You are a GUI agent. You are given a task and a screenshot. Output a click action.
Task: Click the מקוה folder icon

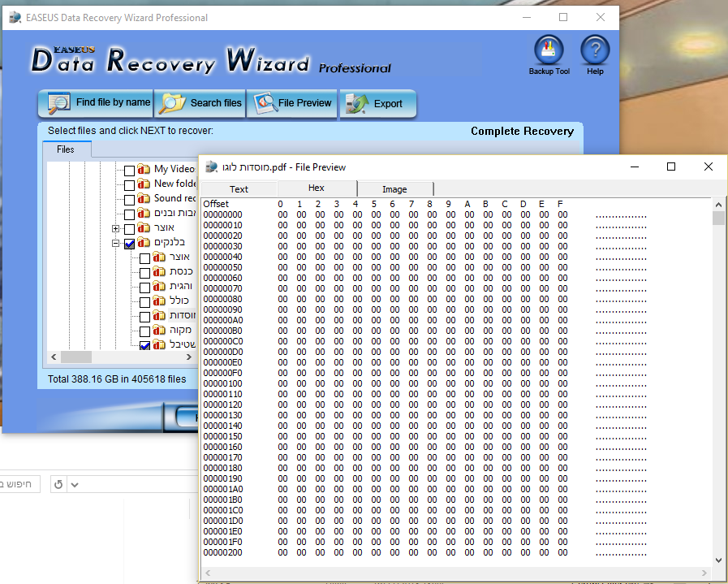tap(159, 330)
